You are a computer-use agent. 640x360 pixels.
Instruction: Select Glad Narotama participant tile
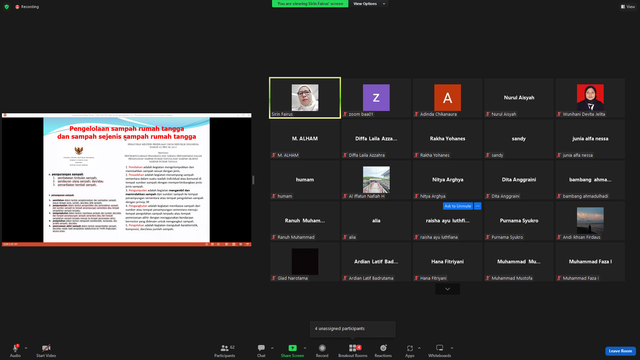[x=305, y=262]
